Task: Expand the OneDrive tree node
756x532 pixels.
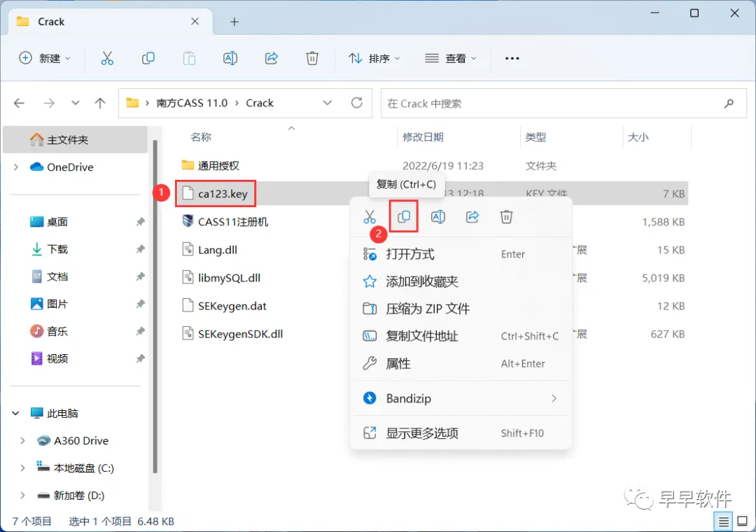Action: 16,167
